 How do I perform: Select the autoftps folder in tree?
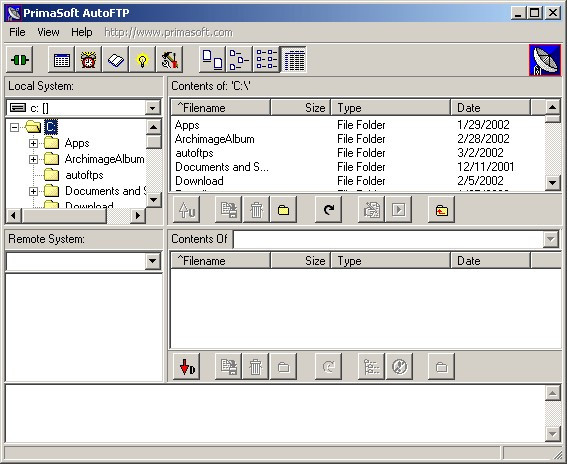point(84,175)
